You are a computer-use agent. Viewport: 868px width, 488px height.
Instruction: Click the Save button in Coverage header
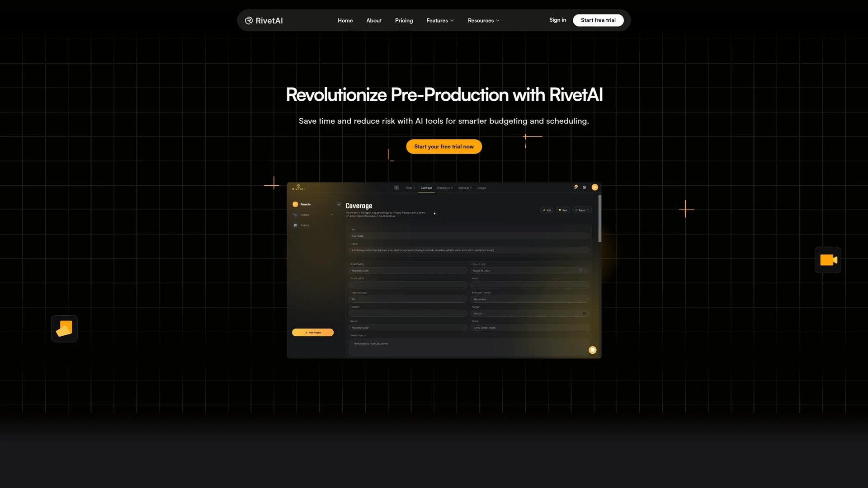[x=563, y=210]
